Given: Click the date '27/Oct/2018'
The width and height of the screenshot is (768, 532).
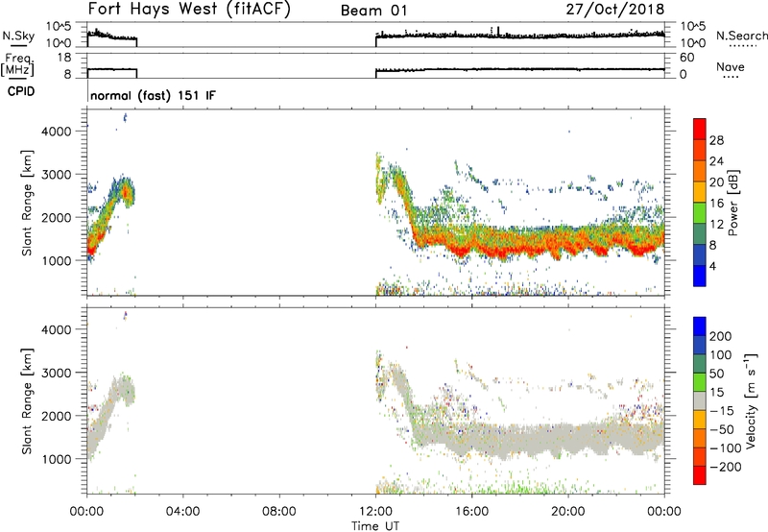Looking at the screenshot, I should [615, 10].
